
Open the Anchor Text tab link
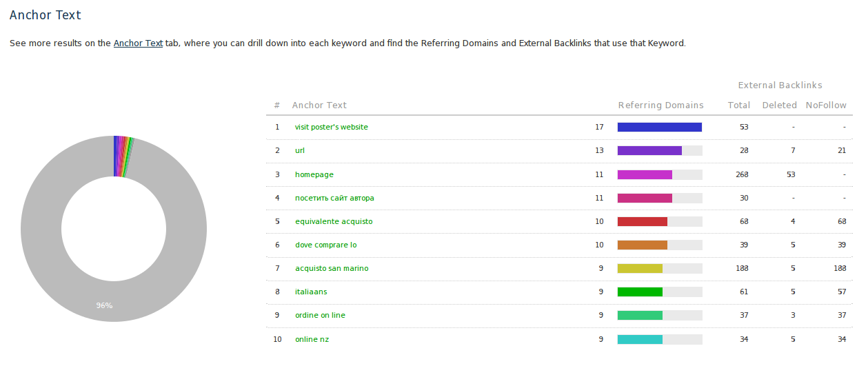coord(138,43)
